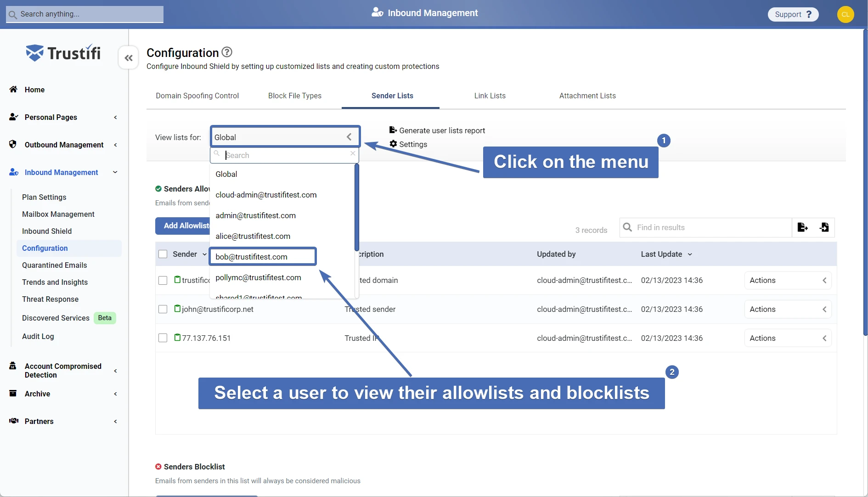
Task: Click the Support button
Action: point(793,14)
